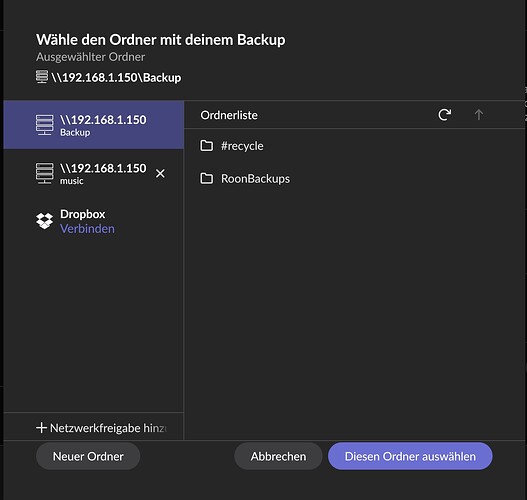Remove the music network share

pyautogui.click(x=160, y=173)
